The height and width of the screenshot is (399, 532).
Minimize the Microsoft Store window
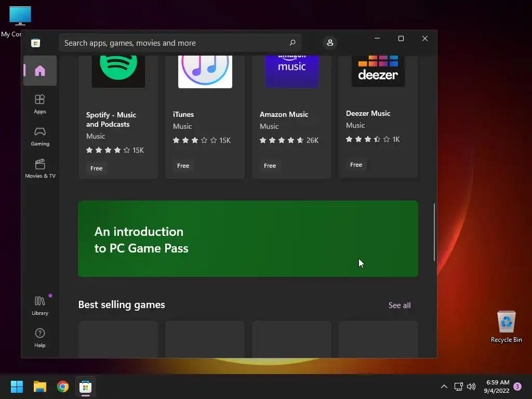[x=377, y=38]
